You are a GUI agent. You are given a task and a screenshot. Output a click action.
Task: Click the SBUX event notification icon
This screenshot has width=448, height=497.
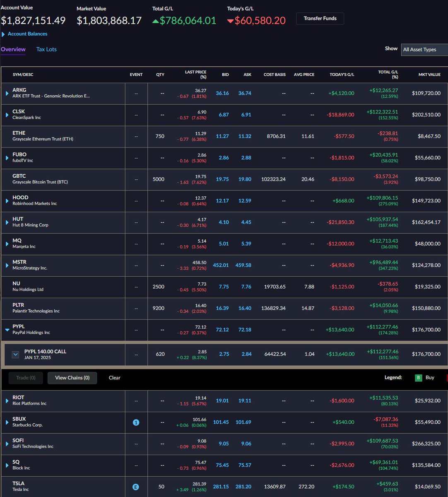(136, 422)
